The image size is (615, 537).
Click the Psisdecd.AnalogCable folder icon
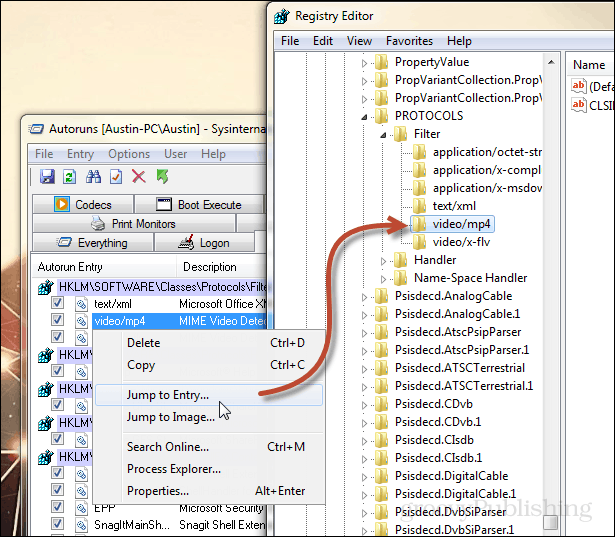pos(381,296)
